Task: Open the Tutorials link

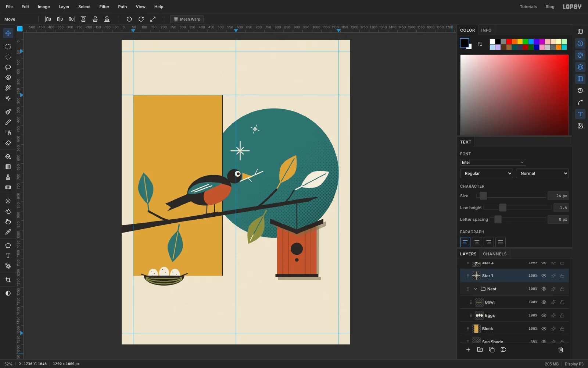Action: [528, 7]
